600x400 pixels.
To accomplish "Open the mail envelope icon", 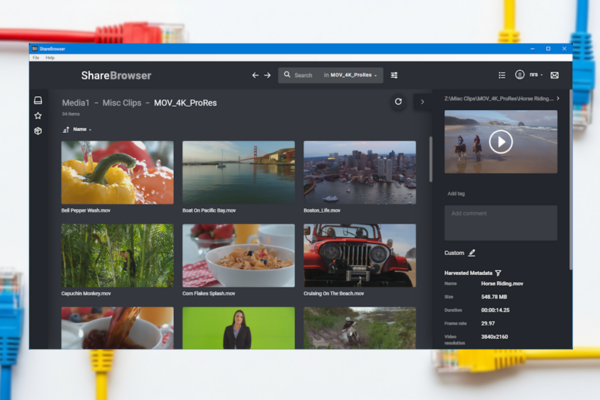I will pos(554,75).
